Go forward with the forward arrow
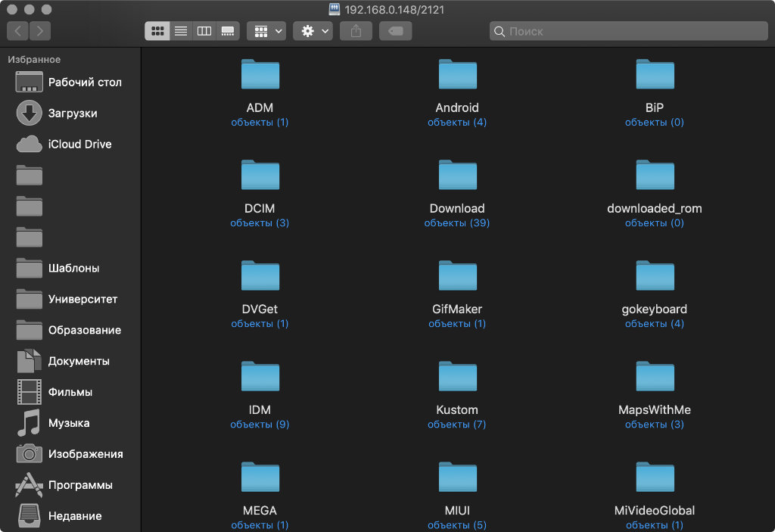The height and width of the screenshot is (532, 775). point(40,31)
